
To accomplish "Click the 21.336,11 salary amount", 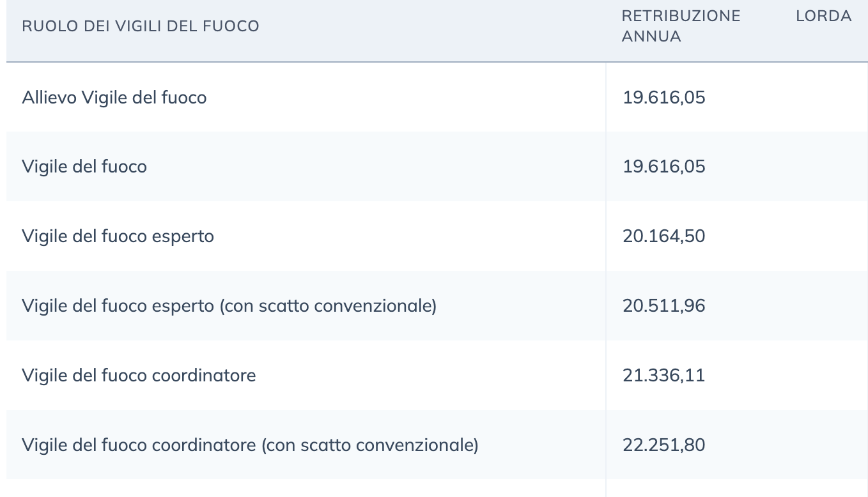I will [663, 375].
